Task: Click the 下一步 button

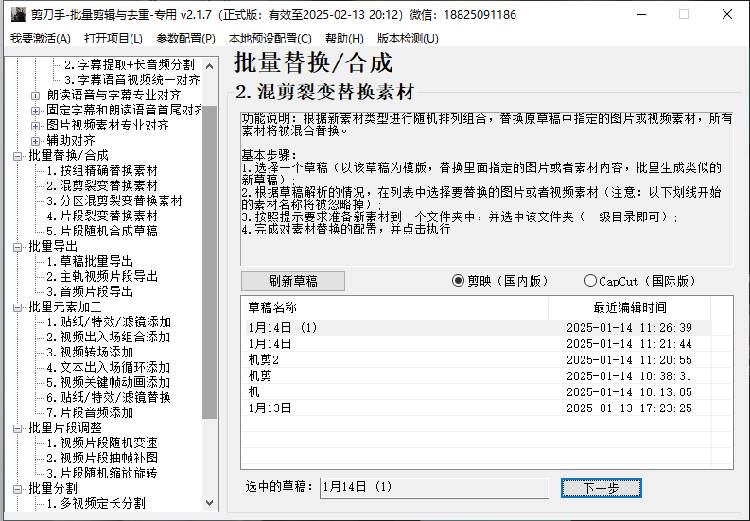Action: coord(600,488)
